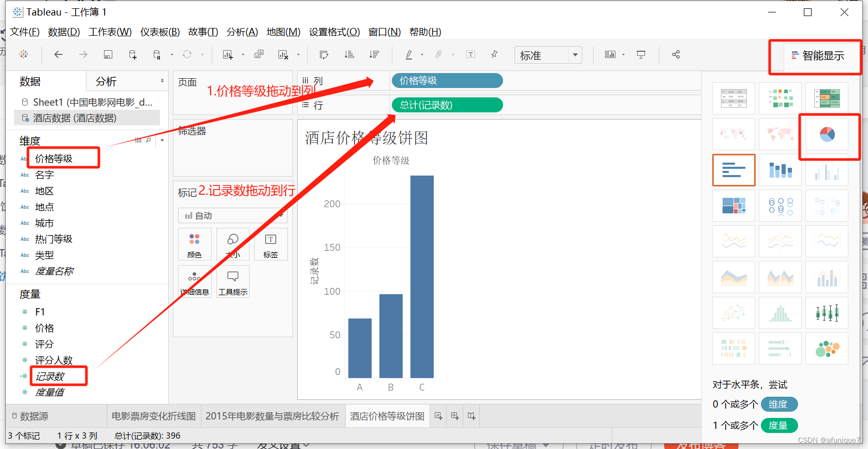Click the save workbook icon
This screenshot has height=449, width=868.
tap(108, 54)
